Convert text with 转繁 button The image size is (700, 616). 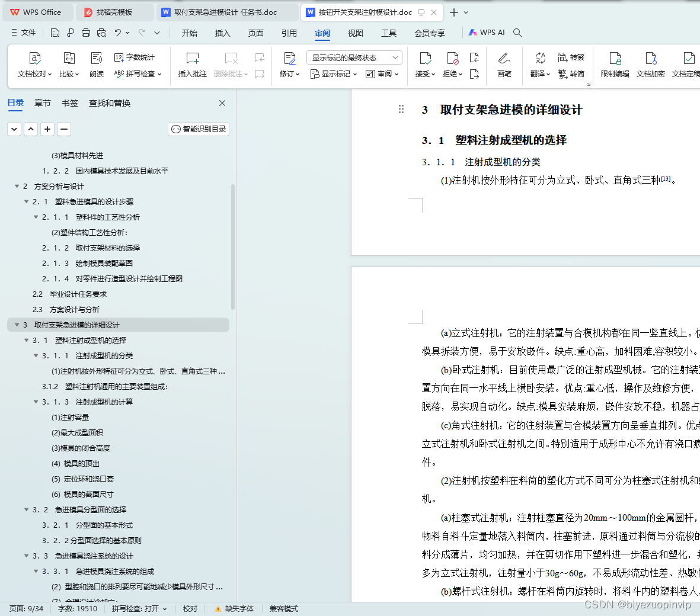pyautogui.click(x=571, y=57)
